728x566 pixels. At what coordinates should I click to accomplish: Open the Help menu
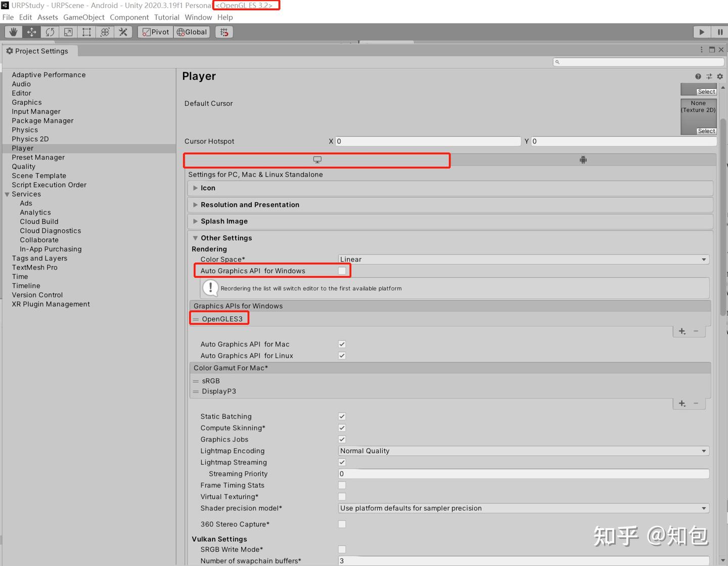225,17
